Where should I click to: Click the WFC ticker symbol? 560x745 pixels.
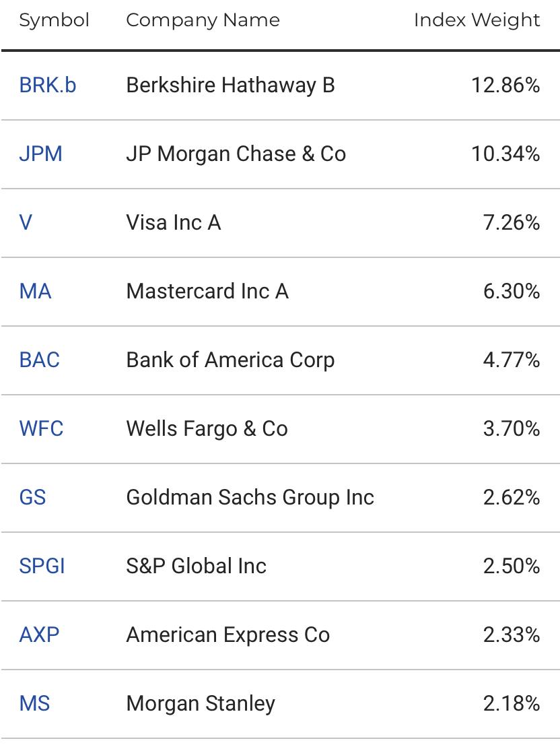pyautogui.click(x=41, y=428)
